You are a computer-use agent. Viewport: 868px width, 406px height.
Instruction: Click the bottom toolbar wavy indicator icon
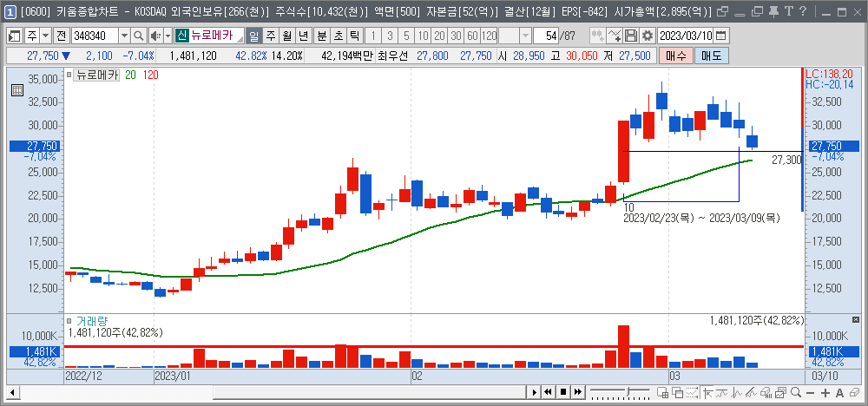722,392
